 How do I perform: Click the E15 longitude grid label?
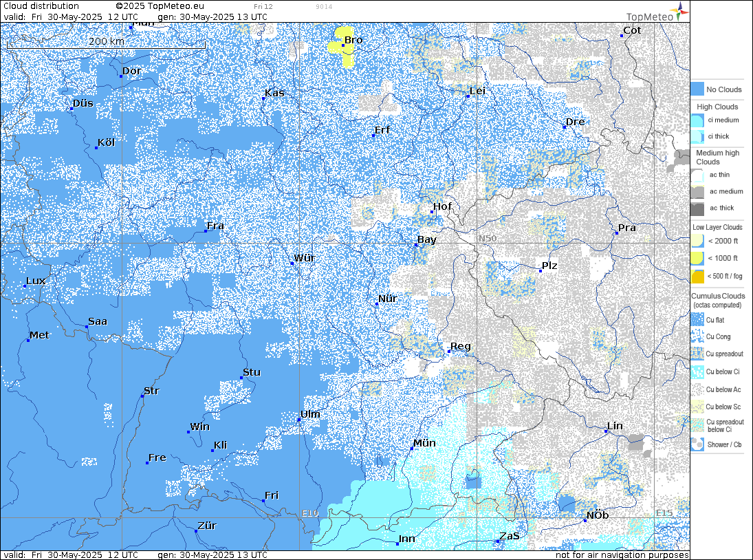coord(664,513)
